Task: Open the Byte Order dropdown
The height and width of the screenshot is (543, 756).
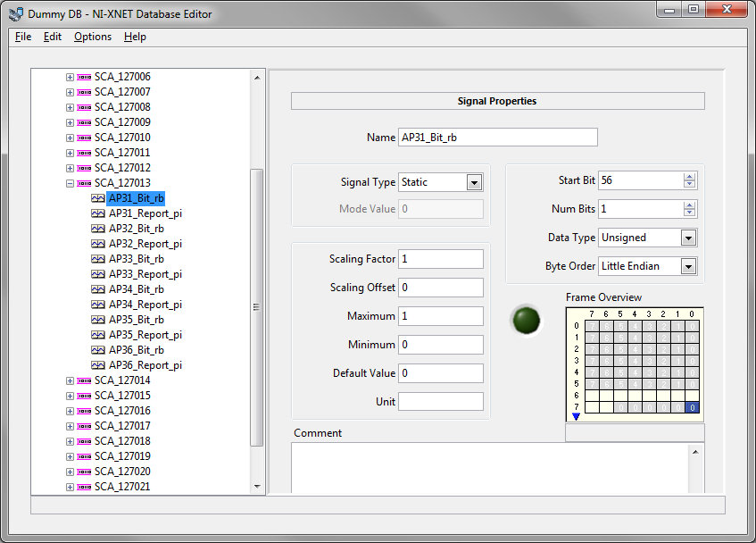Action: pos(688,266)
